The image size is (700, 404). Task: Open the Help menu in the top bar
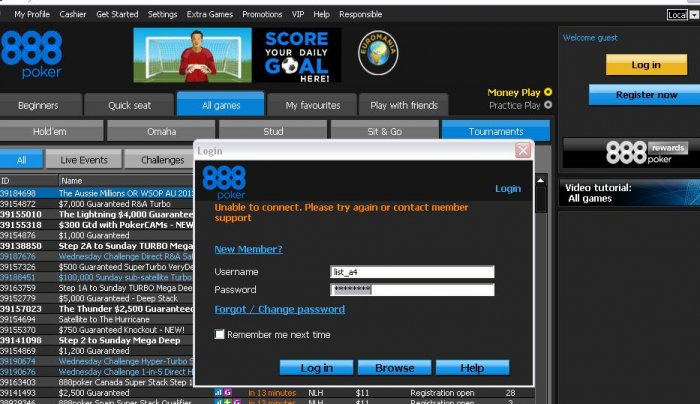(x=321, y=14)
